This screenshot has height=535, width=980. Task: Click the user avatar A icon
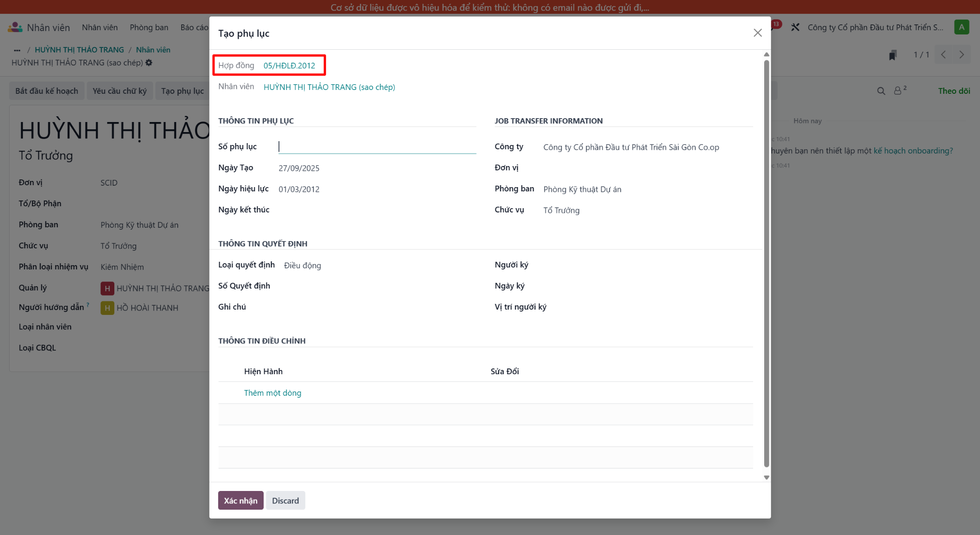[961, 27]
